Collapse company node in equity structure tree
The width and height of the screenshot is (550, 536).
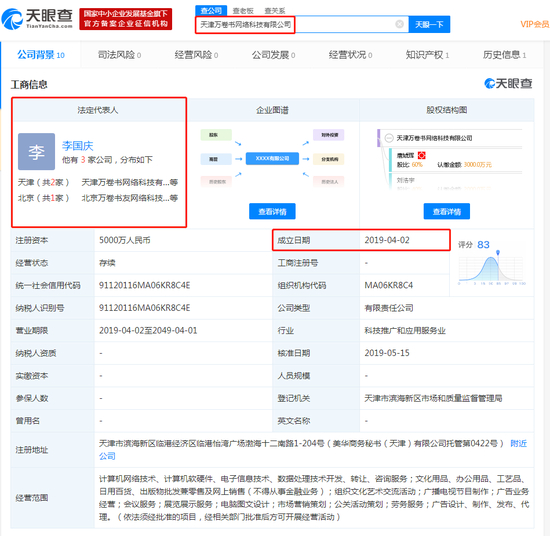pos(389,138)
